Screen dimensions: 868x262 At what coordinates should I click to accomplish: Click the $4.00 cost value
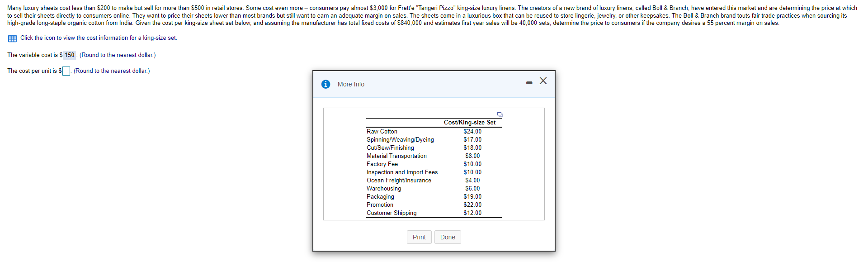point(472,181)
